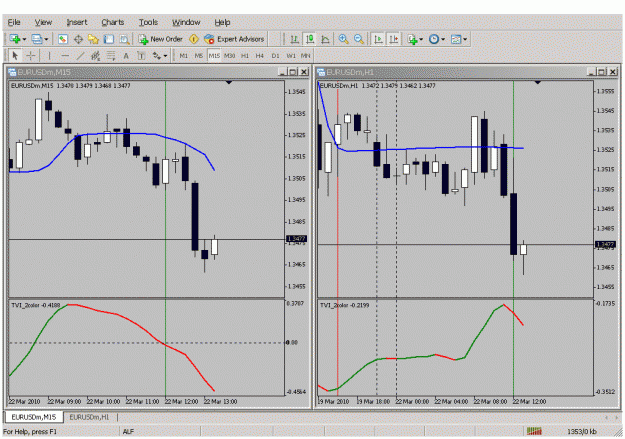Image resolution: width=625 pixels, height=439 pixels.
Task: Set timeframe to M1
Action: 183,56
